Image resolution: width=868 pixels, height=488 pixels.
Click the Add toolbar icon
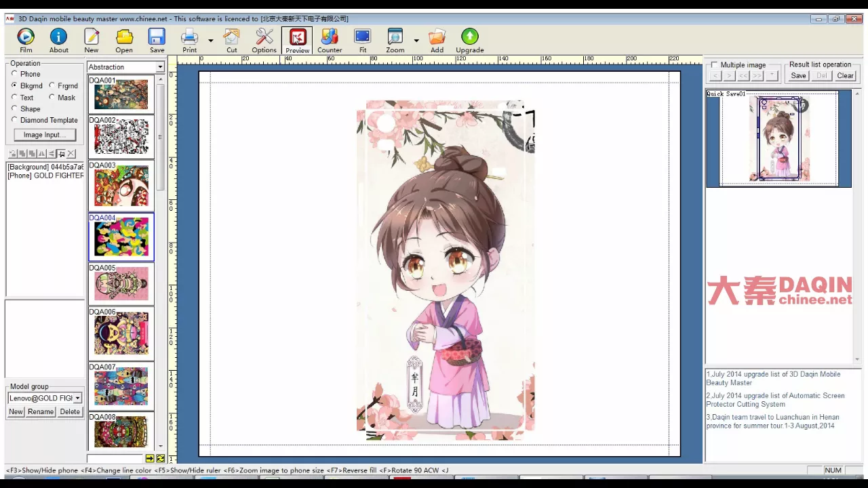click(x=437, y=41)
